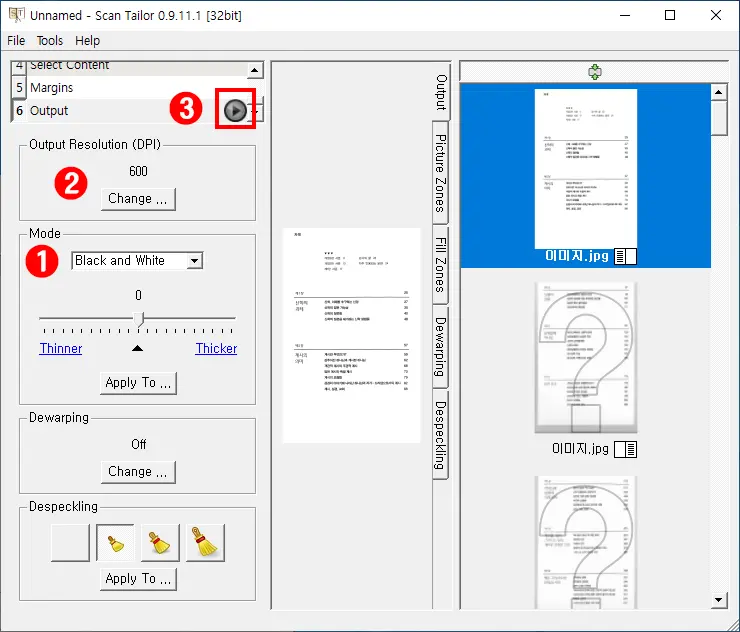Select the no-despeckling blank button
Viewport: 740px width, 632px height.
[70, 542]
